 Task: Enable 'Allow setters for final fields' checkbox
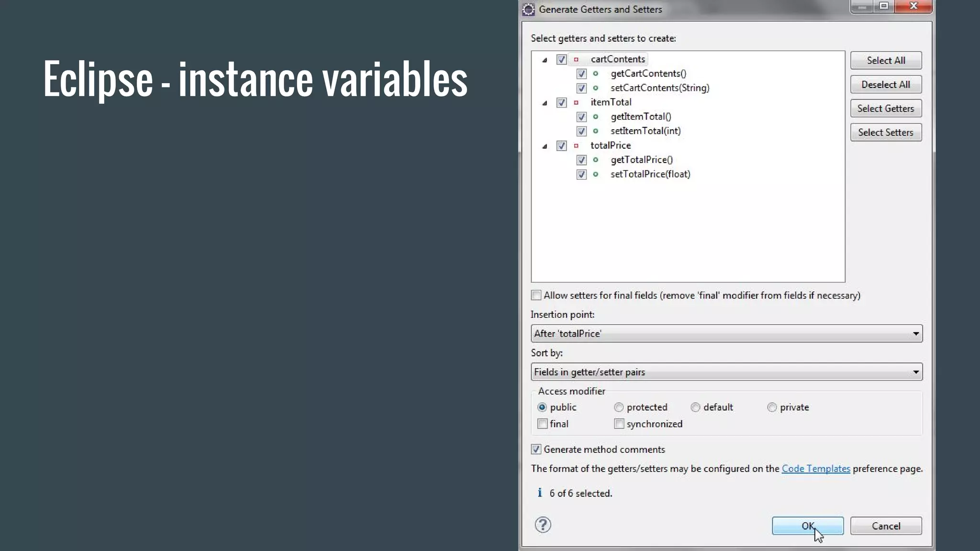[x=536, y=296]
